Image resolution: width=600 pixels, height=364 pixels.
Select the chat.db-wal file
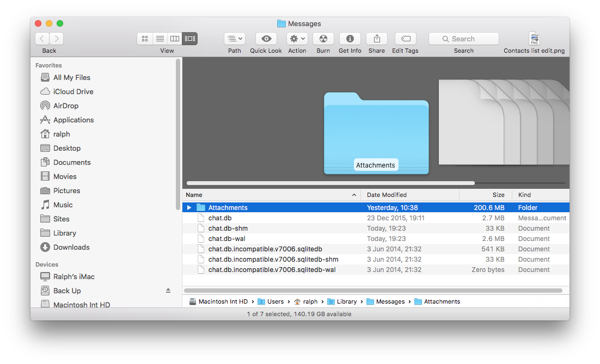[376, 239]
